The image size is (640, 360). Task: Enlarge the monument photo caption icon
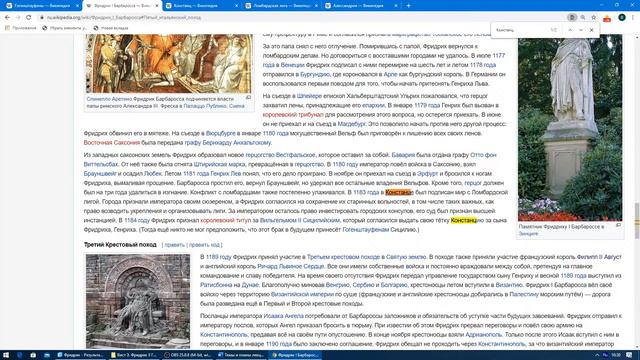(618, 225)
